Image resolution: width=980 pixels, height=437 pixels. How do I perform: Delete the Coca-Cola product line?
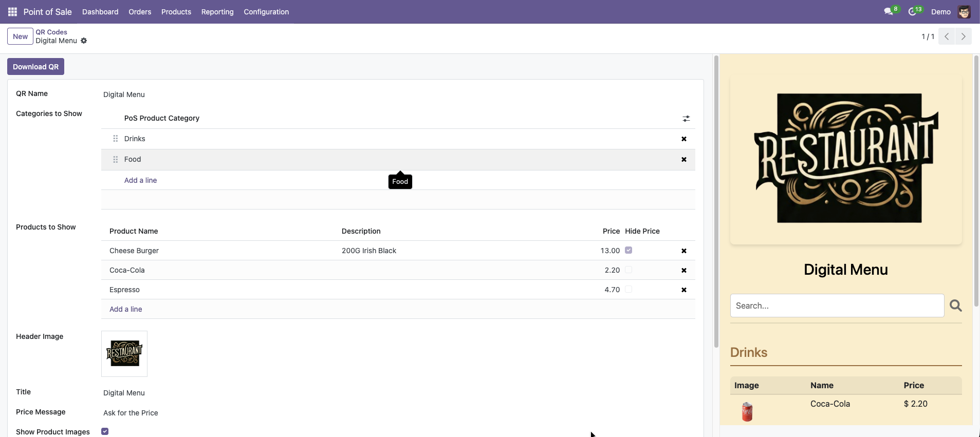684,271
